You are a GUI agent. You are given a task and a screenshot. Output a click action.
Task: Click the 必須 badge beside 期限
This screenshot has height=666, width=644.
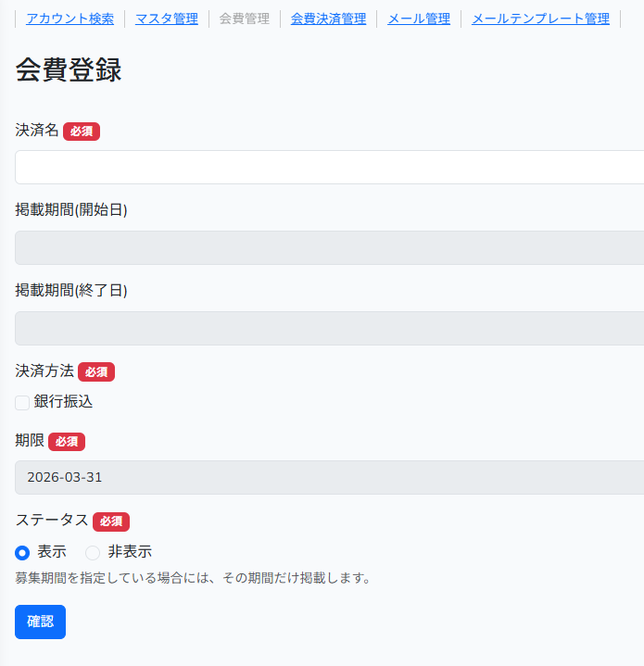coord(67,442)
